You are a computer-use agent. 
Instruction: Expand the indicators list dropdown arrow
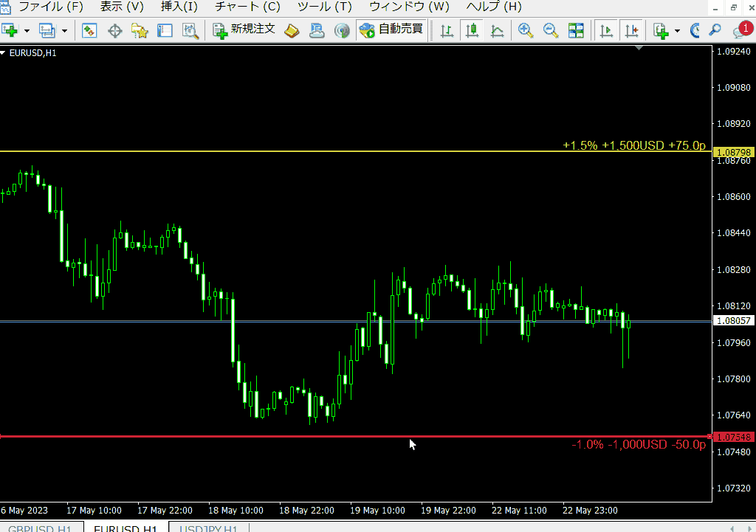point(677,31)
